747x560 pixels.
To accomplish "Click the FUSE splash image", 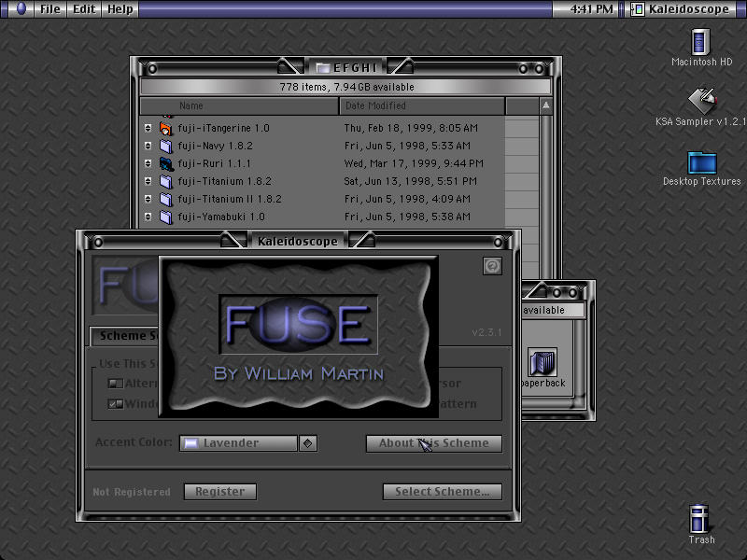I will (298, 337).
